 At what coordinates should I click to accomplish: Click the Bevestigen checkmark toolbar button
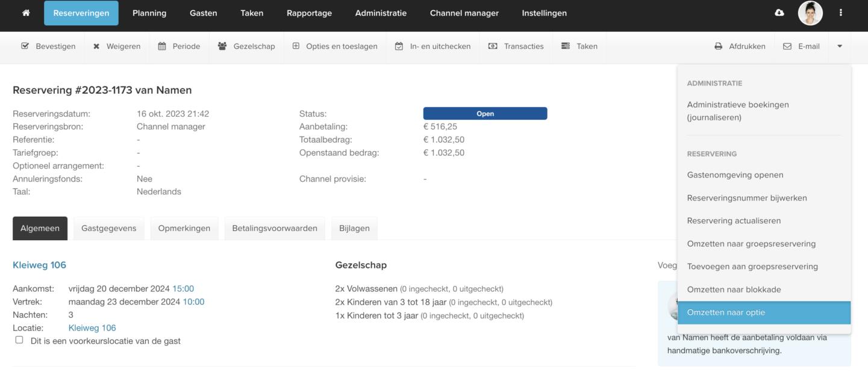point(48,46)
